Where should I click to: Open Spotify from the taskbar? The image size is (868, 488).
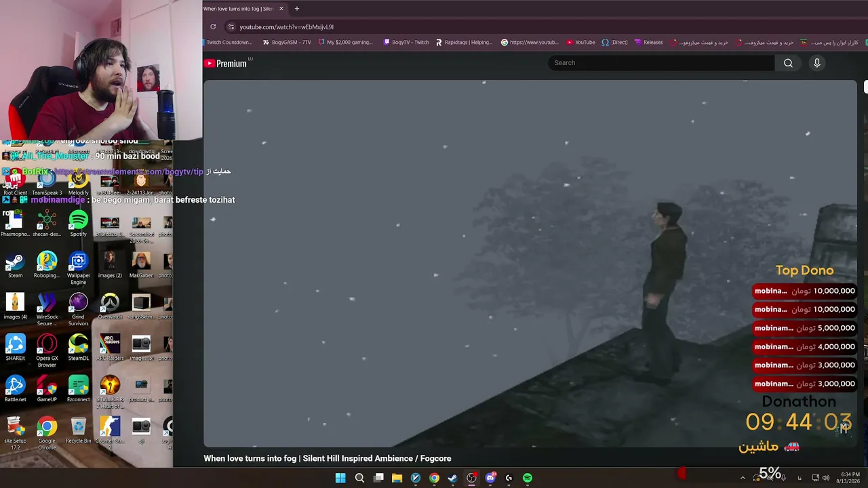coord(528,479)
